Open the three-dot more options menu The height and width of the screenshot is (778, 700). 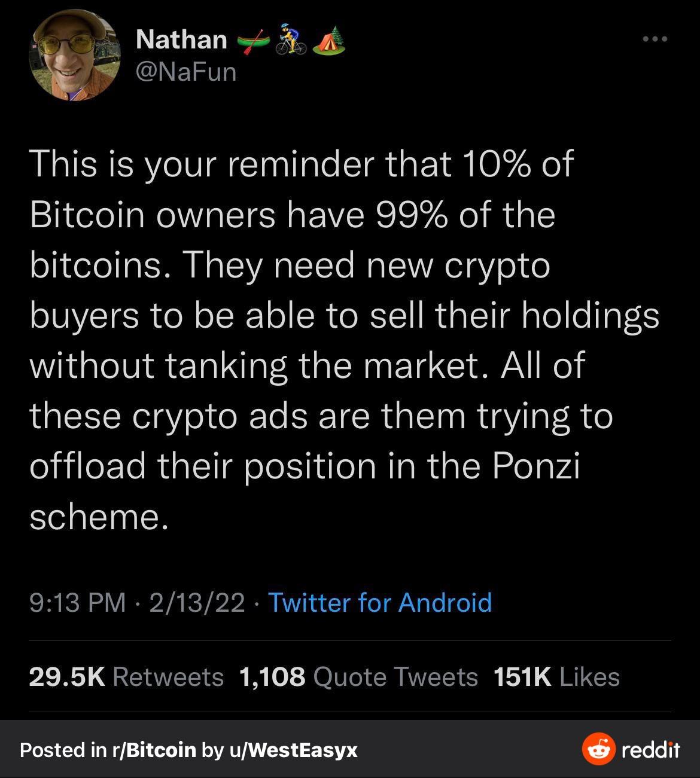[655, 39]
